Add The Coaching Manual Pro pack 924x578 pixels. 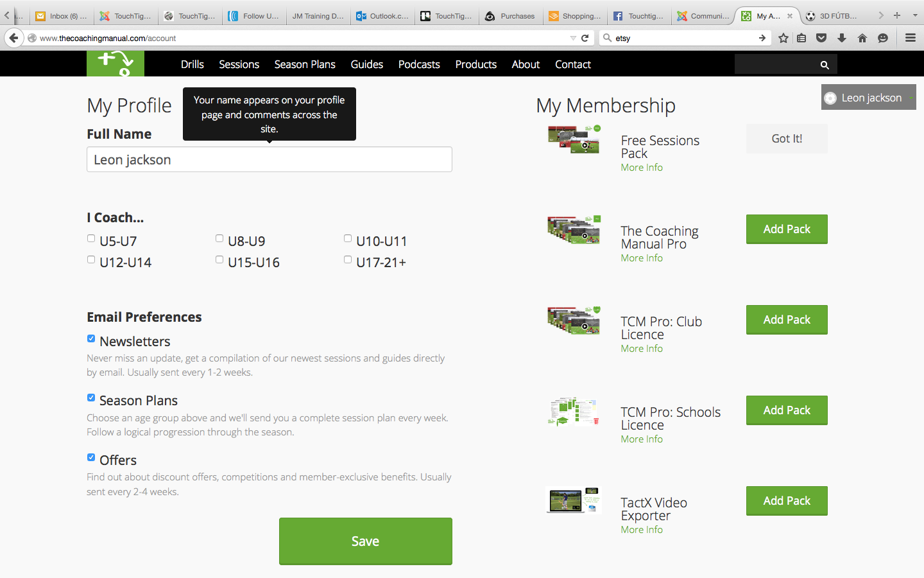tap(787, 229)
